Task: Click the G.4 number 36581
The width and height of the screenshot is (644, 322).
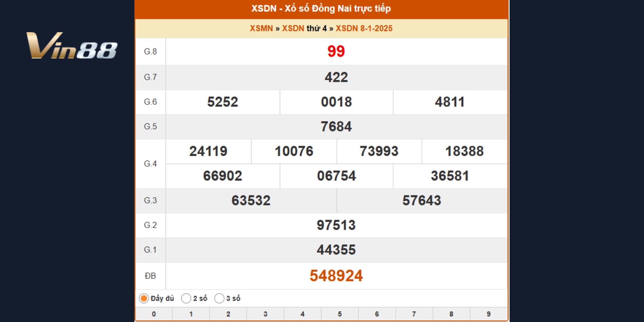Action: pyautogui.click(x=450, y=176)
